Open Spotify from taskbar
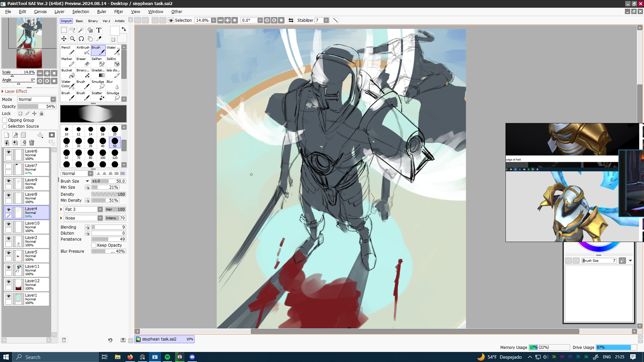644x362 pixels. point(167,357)
